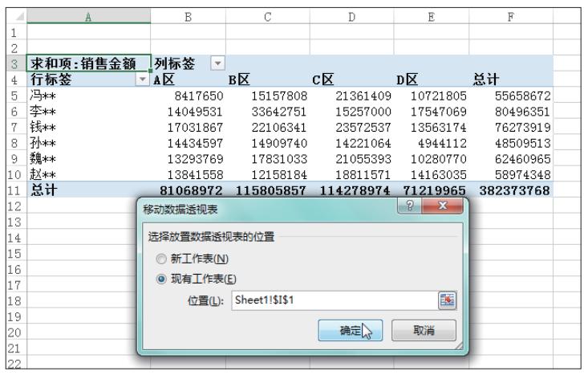Screen dimensions: 588x375
Task: Click the row label 钱**
Action: [x=88, y=127]
